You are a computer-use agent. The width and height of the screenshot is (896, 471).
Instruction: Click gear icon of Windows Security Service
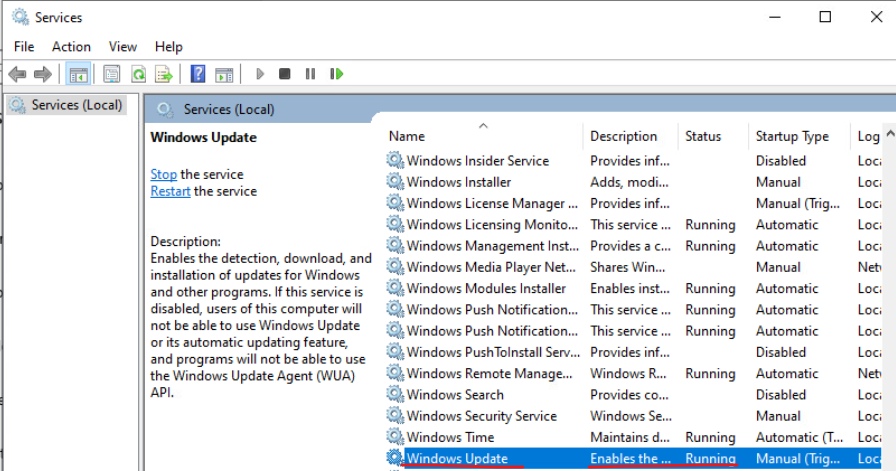point(395,416)
